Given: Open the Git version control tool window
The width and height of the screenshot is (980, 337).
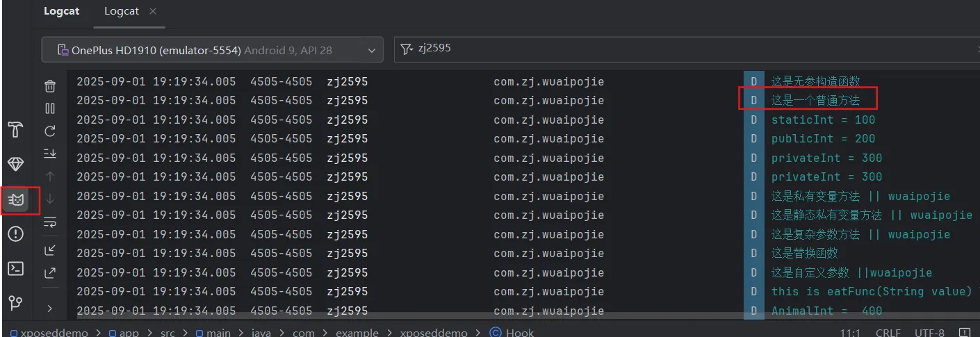Looking at the screenshot, I should coord(15,303).
